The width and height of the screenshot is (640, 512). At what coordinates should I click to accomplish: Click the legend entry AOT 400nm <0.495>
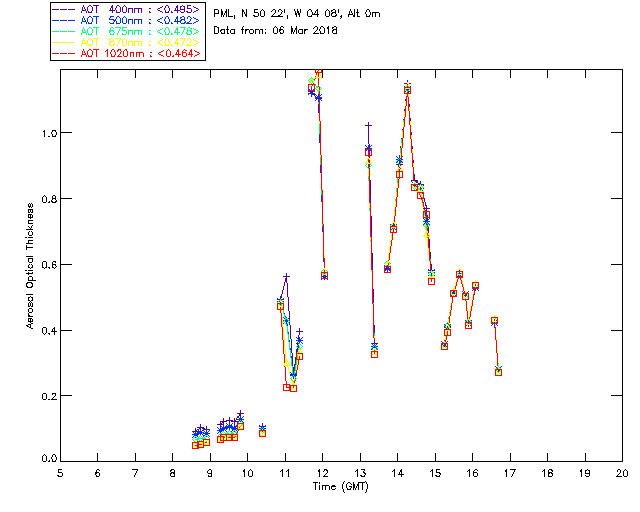tap(127, 9)
